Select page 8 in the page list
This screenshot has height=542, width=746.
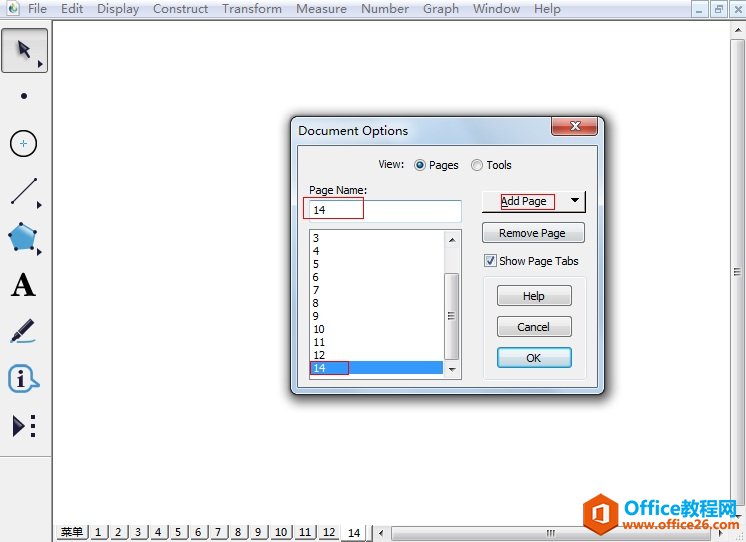[376, 303]
